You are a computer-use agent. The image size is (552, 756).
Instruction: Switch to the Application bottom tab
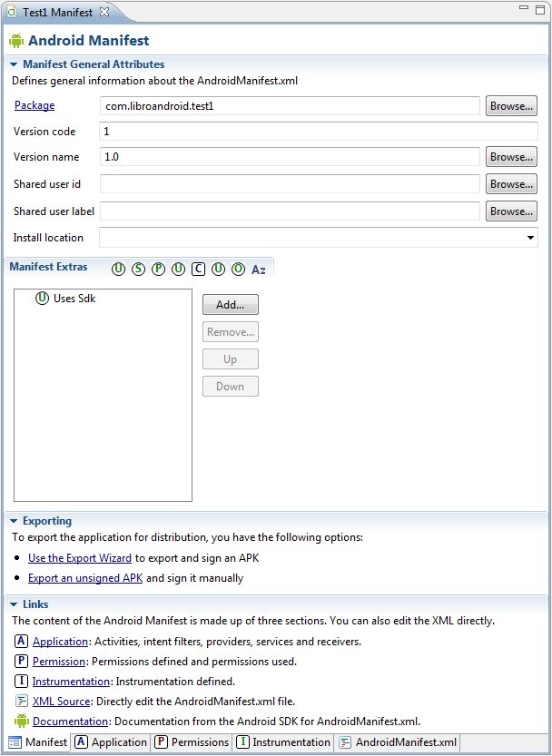[111, 742]
